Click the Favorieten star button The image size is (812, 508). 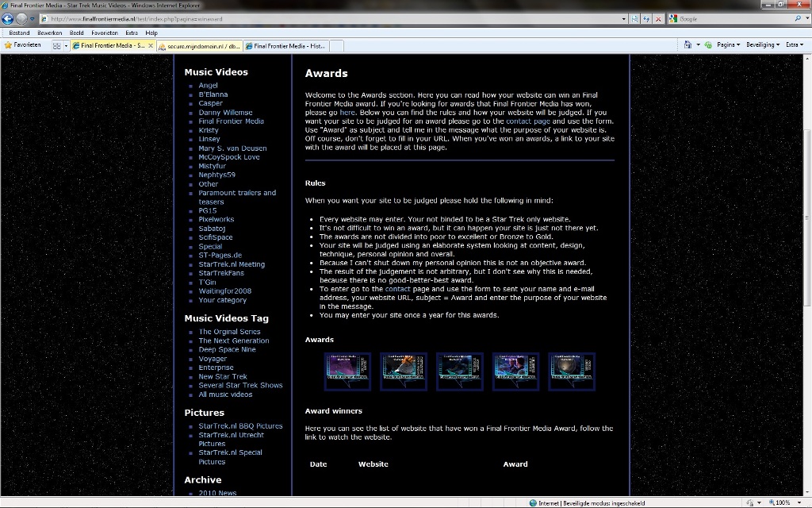(x=23, y=45)
